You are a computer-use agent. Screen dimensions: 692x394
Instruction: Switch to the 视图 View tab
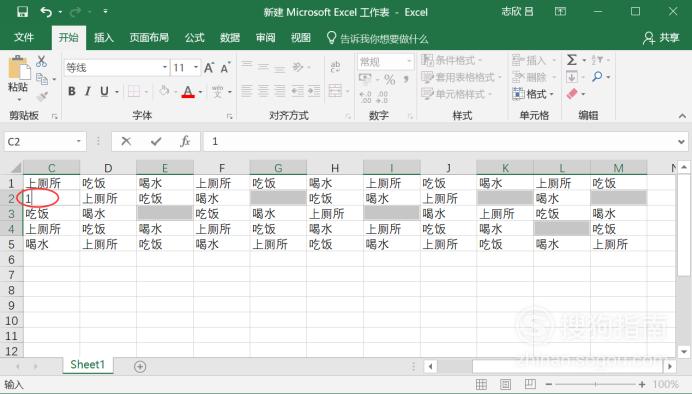[x=301, y=38]
